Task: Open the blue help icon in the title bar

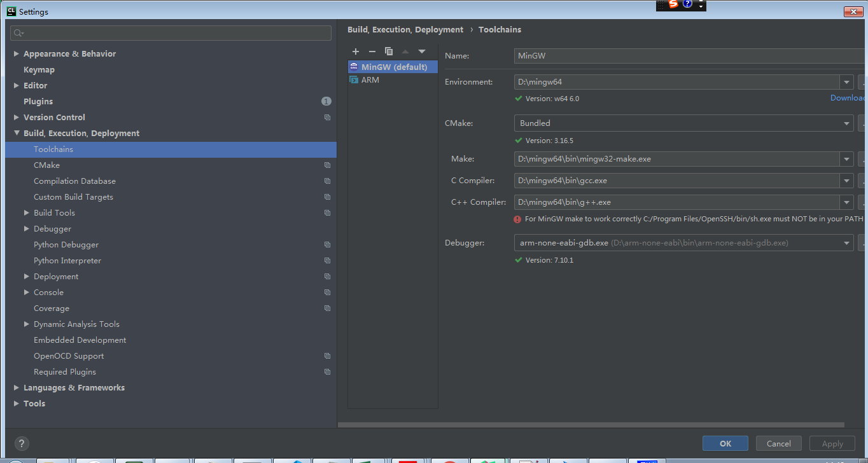Action: (687, 4)
